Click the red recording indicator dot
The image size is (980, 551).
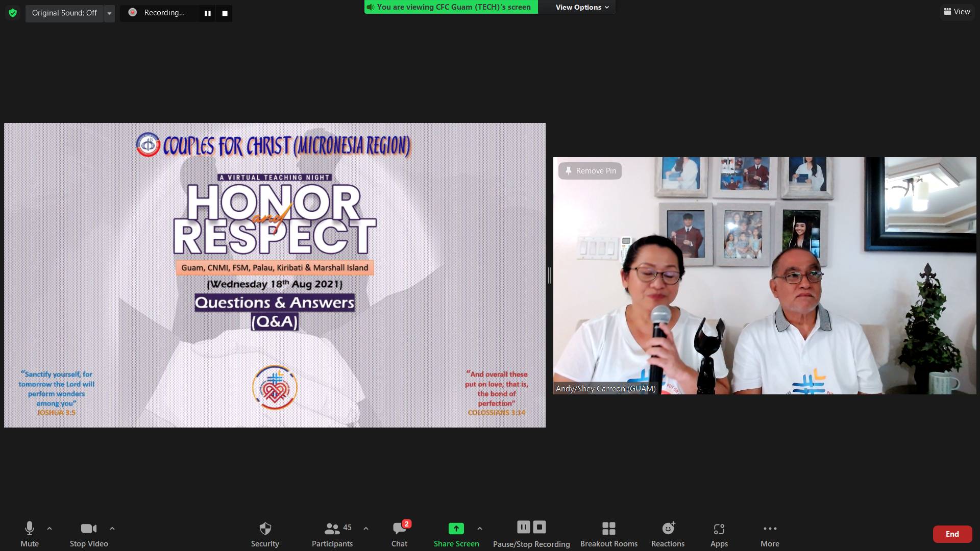point(132,12)
